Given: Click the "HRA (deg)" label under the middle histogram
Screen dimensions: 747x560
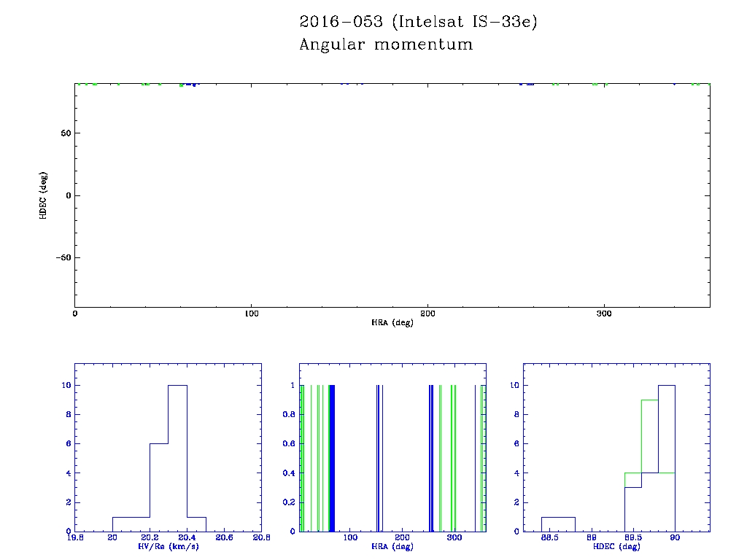Looking at the screenshot, I should click(x=392, y=547).
